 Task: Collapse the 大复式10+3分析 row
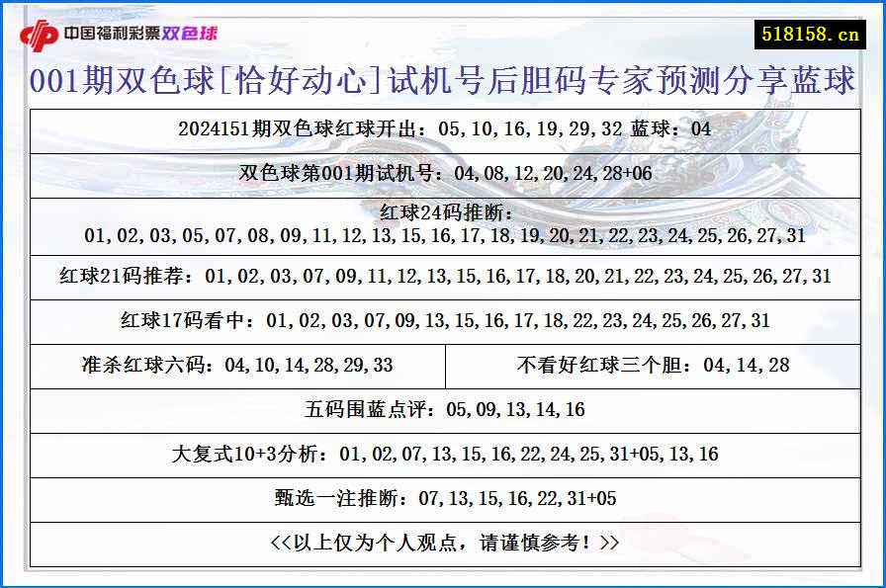[x=443, y=455]
